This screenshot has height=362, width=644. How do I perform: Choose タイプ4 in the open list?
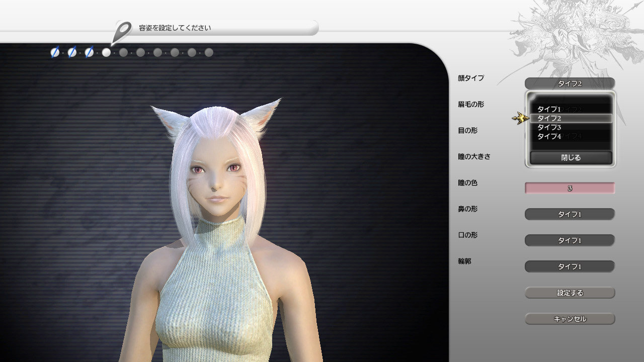coord(549,136)
